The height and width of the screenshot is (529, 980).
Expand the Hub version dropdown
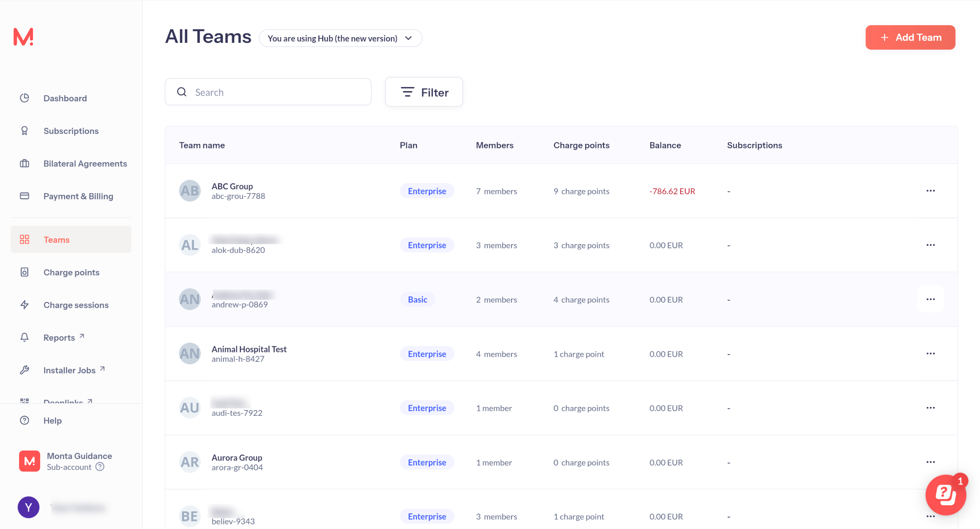[x=340, y=38]
